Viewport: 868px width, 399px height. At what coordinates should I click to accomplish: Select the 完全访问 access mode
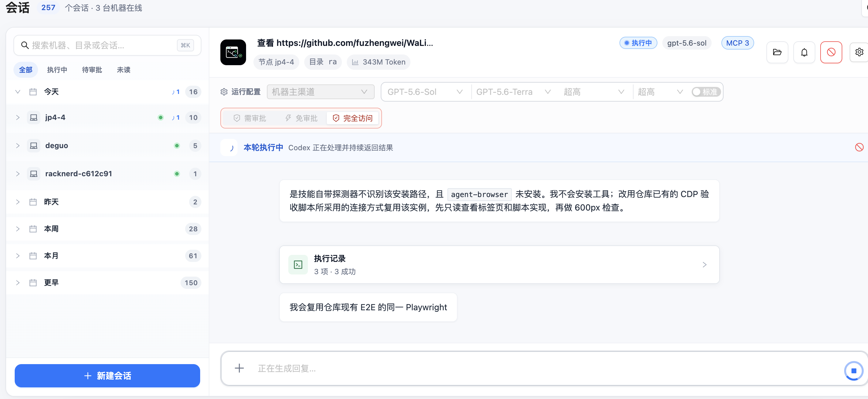pos(353,118)
